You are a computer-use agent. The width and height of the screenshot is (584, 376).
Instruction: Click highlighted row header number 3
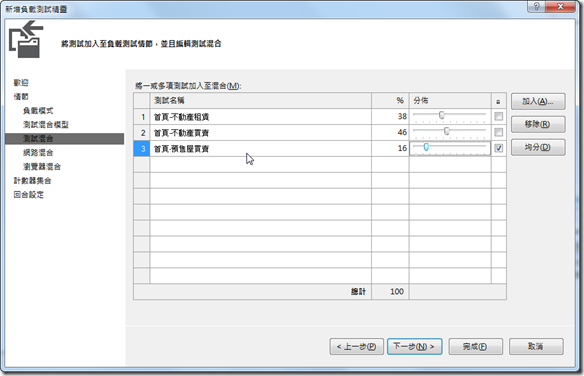142,149
